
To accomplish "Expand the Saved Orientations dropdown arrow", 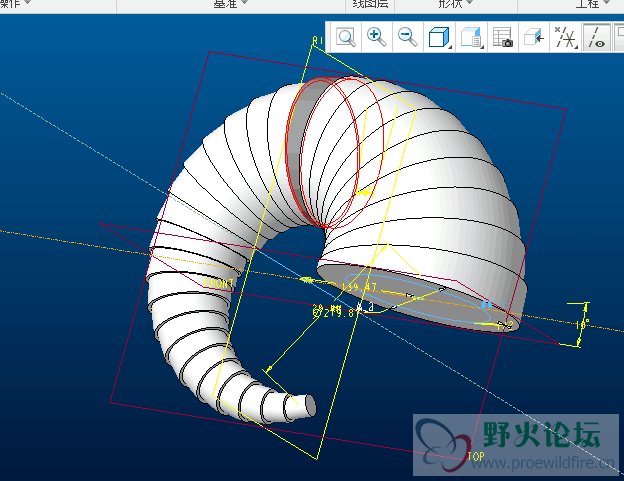I will 482,47.
